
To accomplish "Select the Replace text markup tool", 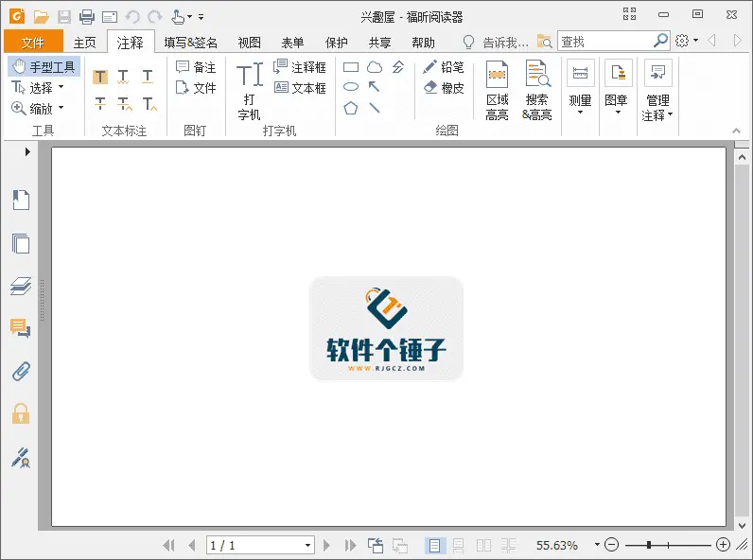I will coord(124,104).
